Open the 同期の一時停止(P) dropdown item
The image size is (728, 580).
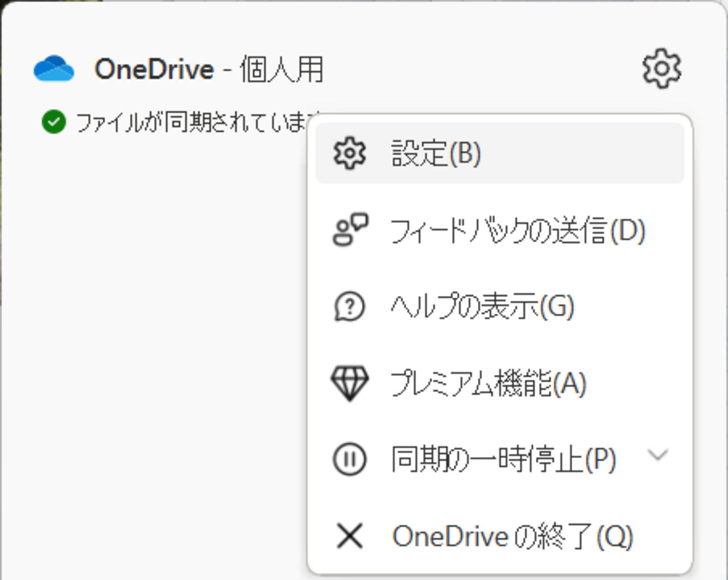pos(503,460)
